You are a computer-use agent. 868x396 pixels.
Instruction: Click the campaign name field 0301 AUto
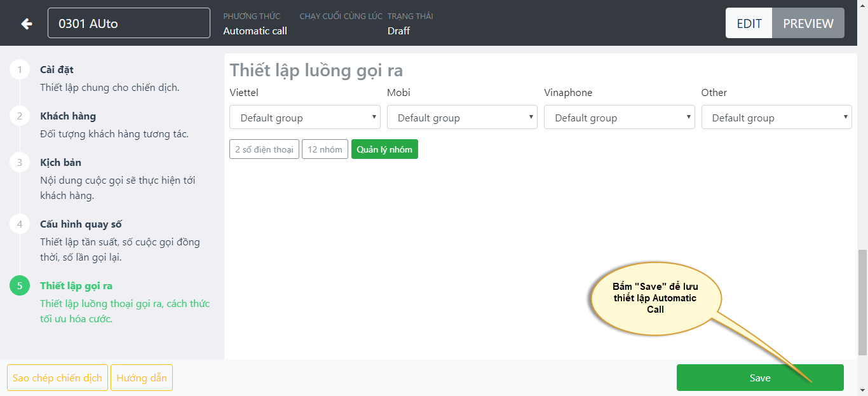click(128, 24)
